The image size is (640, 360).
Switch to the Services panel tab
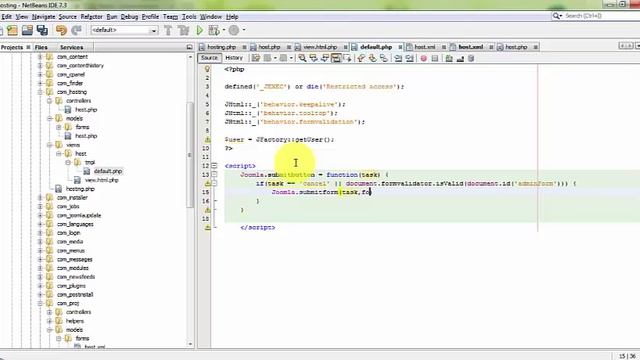click(x=71, y=47)
